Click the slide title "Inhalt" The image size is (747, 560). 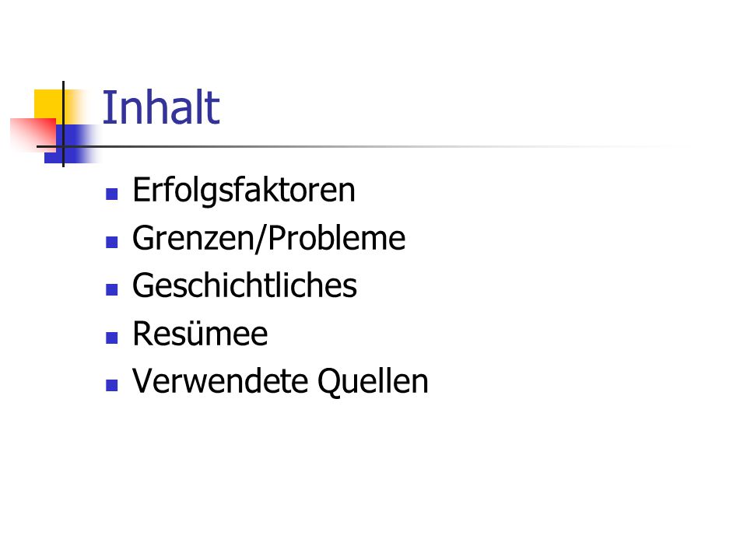pos(161,107)
